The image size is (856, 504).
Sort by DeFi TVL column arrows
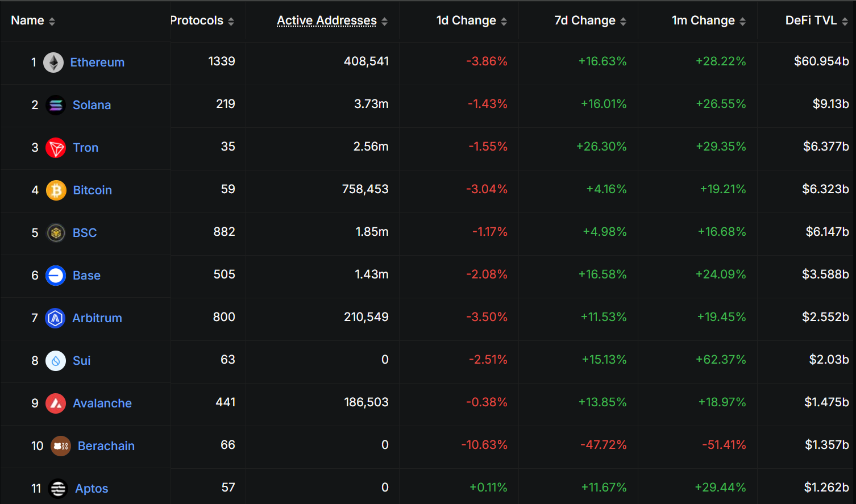[x=845, y=21]
